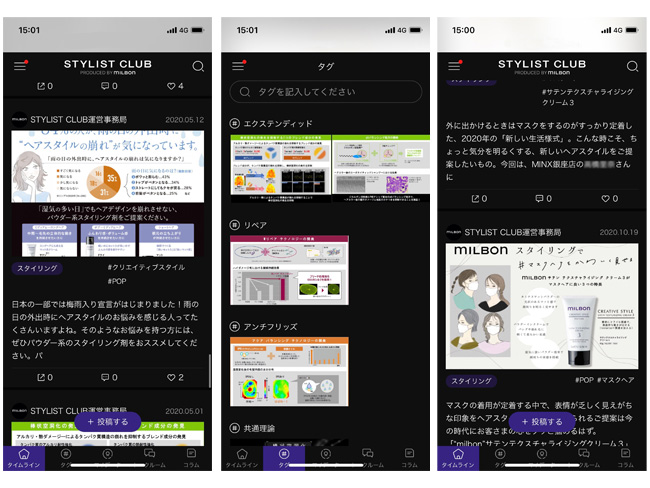Tap profile avatar of 2020.05.12 post

(x=19, y=119)
